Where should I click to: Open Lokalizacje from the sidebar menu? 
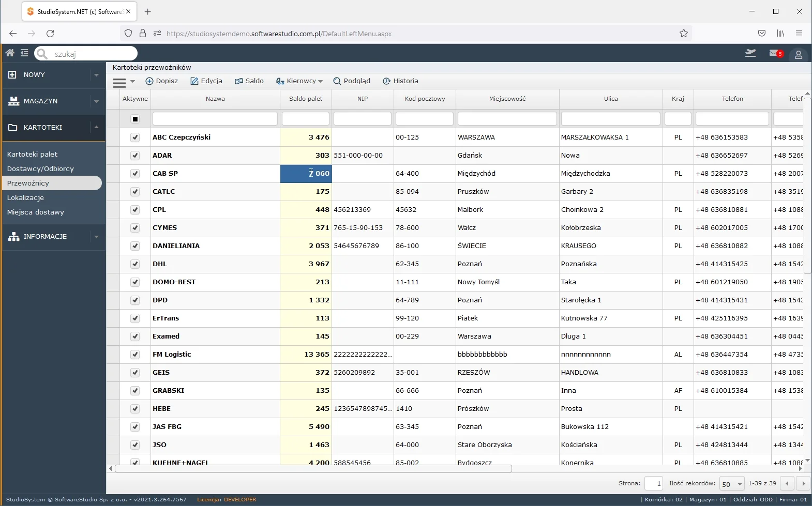(25, 197)
